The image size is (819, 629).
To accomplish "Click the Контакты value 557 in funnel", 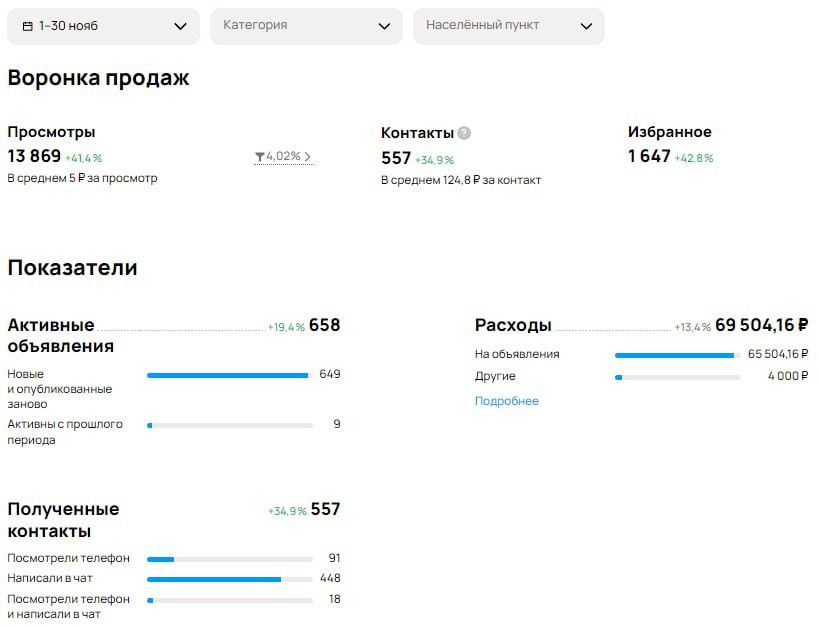I will click(396, 158).
